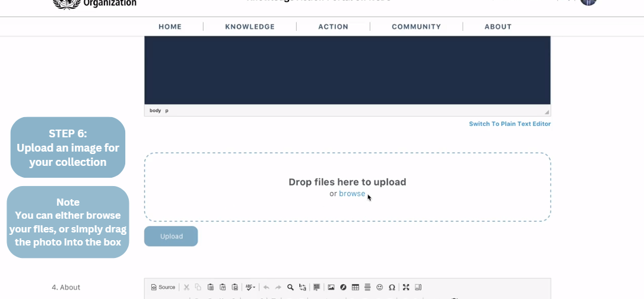Insert a table using Table icon
Image resolution: width=644 pixels, height=299 pixels.
[x=356, y=287]
